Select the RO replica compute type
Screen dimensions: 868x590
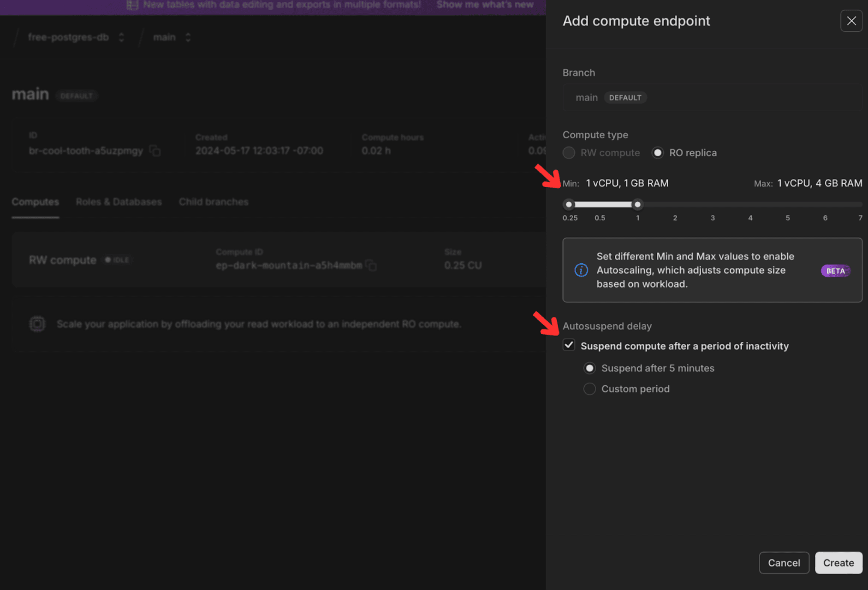[x=658, y=153]
